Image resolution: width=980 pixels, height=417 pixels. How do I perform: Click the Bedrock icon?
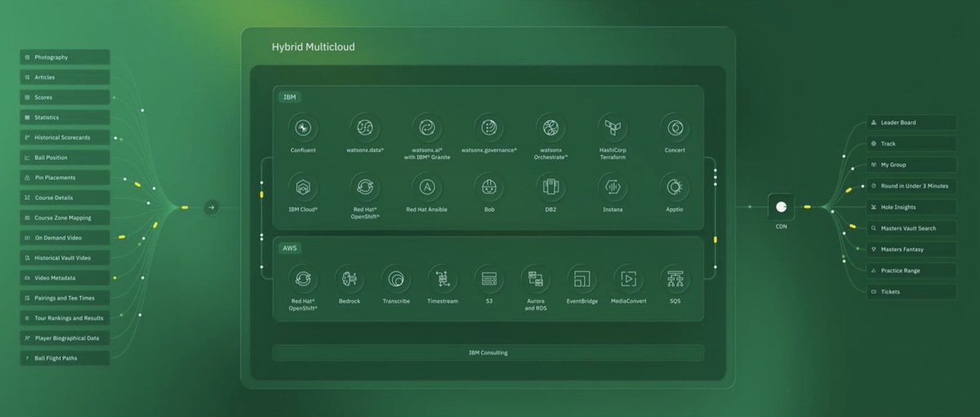click(350, 278)
